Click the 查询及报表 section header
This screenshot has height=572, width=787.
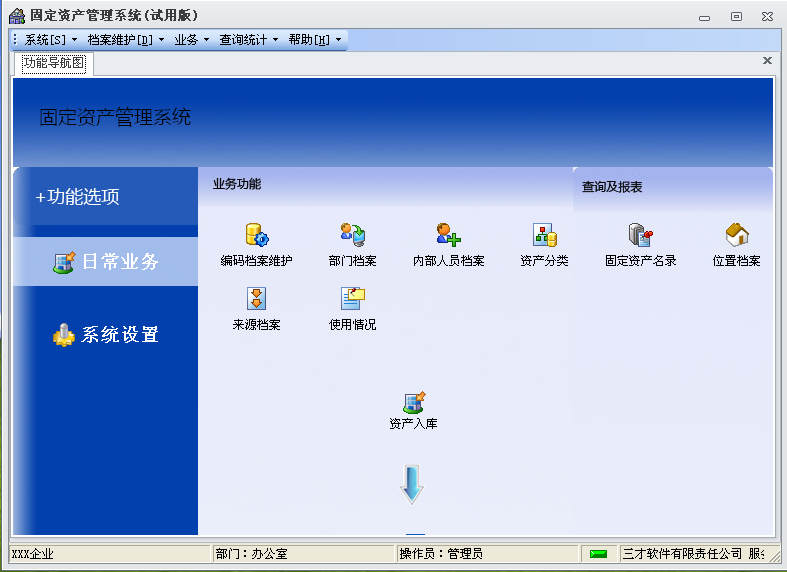pos(612,187)
